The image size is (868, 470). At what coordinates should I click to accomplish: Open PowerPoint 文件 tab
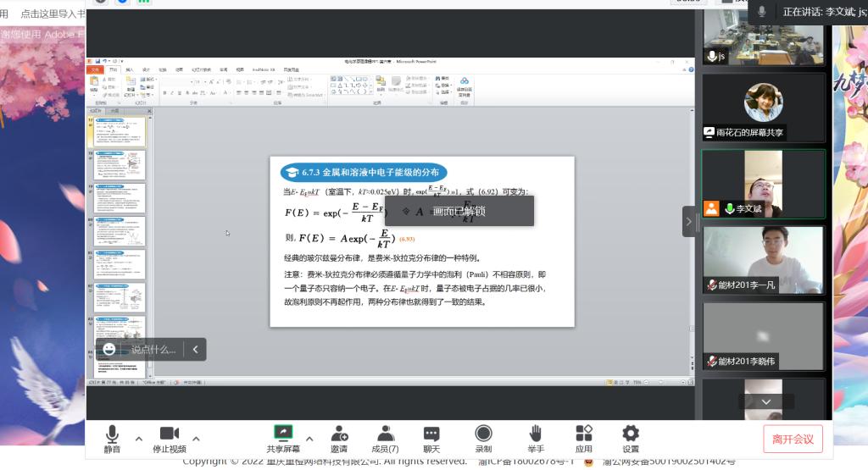coord(95,69)
